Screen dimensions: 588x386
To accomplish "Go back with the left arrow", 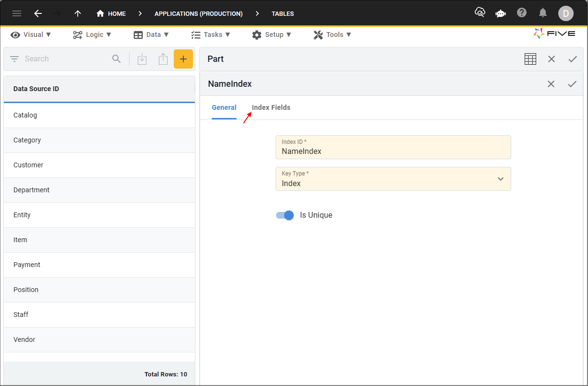I will (38, 13).
